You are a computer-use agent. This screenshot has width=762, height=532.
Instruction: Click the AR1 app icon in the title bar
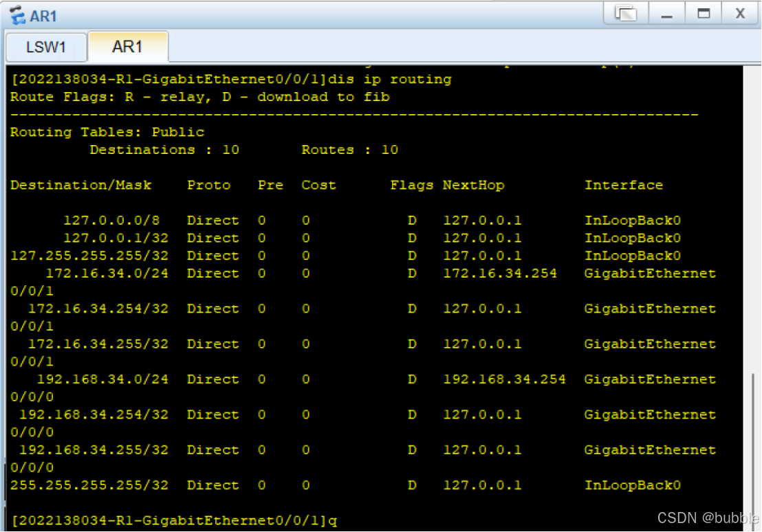[x=17, y=15]
